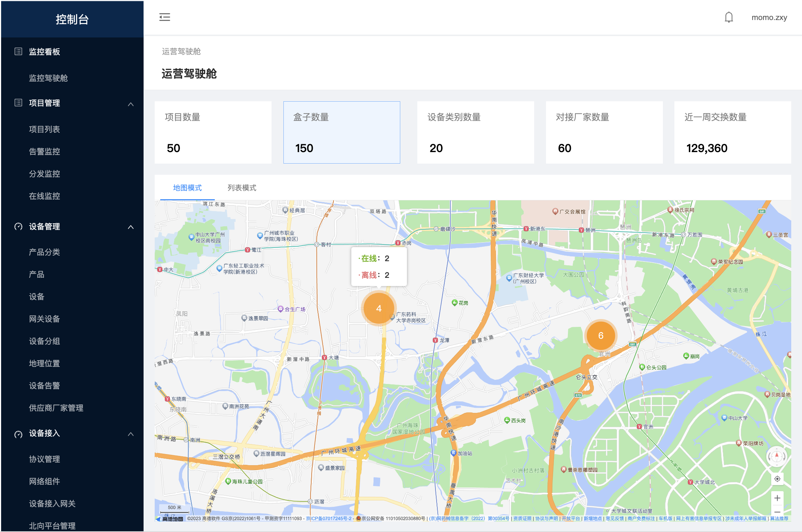
Task: Open 告警监控 in the sidebar
Action: coord(45,152)
